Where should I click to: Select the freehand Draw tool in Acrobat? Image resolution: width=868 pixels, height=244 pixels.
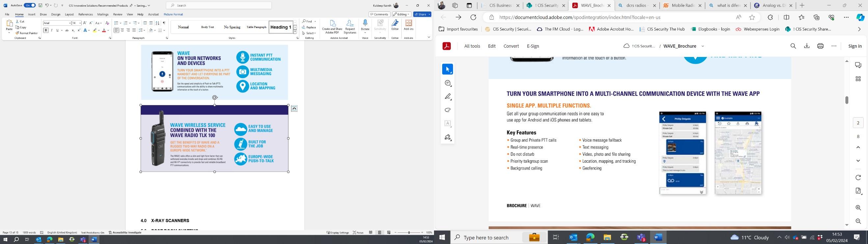[448, 110]
